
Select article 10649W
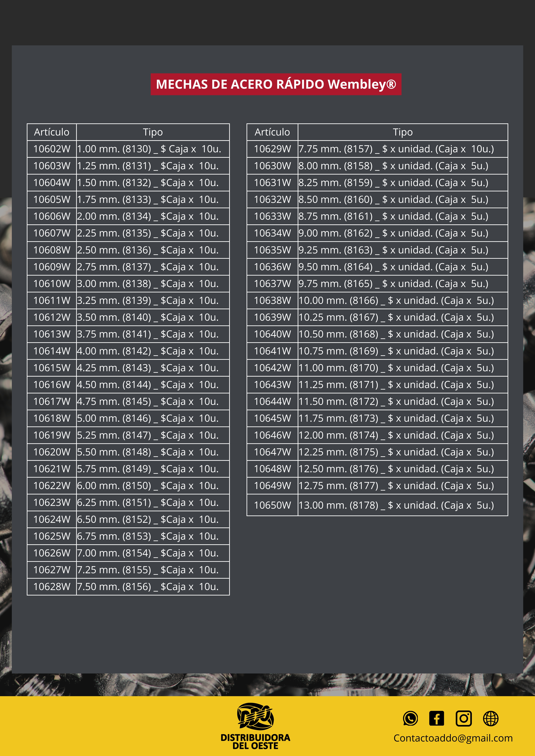click(272, 486)
